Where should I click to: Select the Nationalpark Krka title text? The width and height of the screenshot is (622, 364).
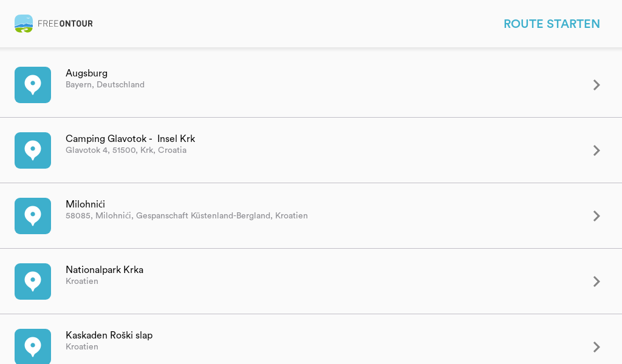[104, 270]
